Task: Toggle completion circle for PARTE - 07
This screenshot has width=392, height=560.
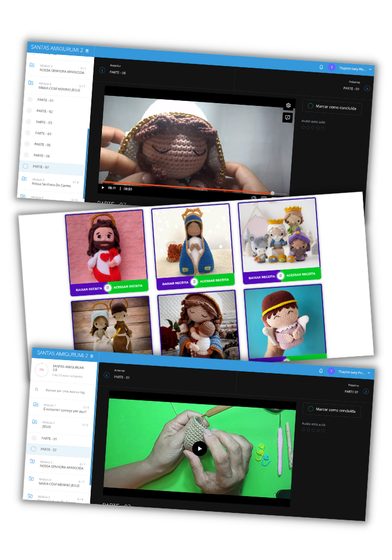Action: pos(26,166)
